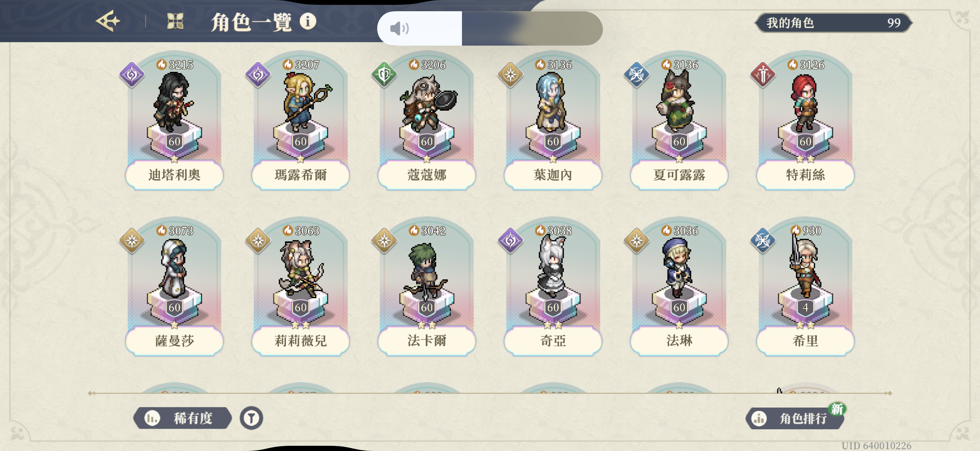Click 蔻蔻娜's green shield class icon
The image size is (980, 451).
click(x=384, y=74)
